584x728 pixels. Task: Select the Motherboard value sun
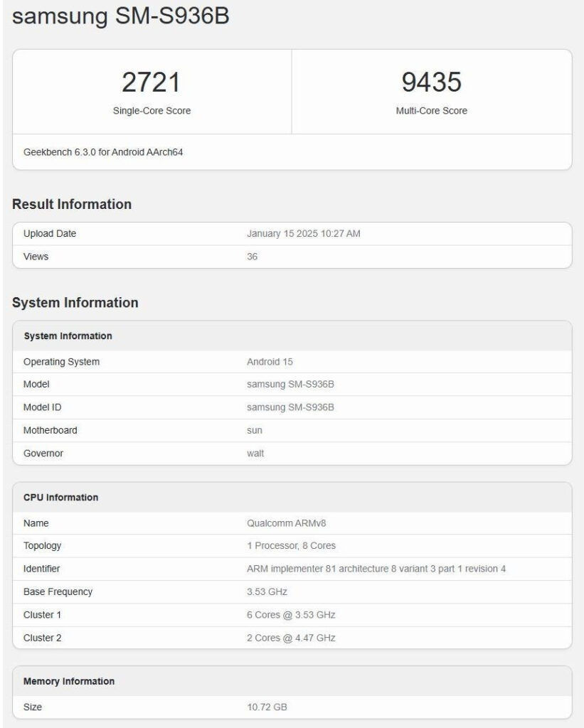point(255,430)
